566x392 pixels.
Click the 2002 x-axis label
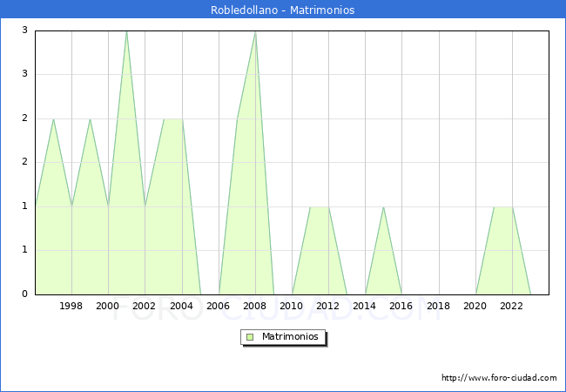click(144, 306)
